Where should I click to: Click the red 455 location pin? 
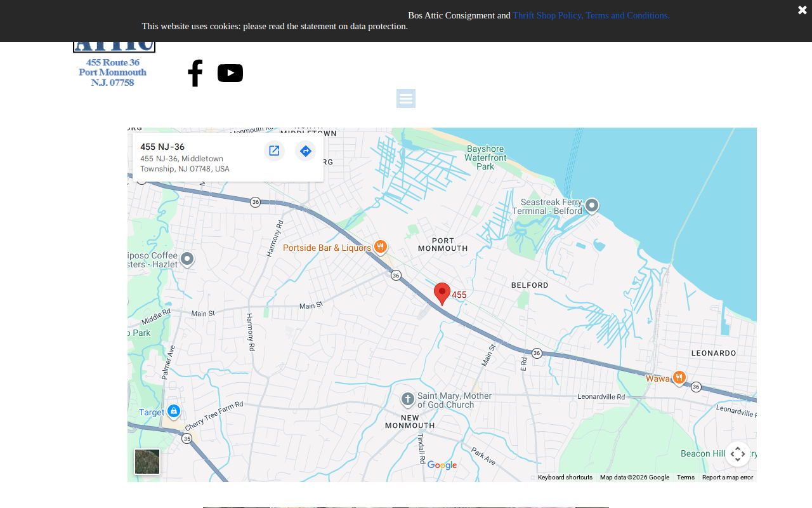[x=442, y=294]
